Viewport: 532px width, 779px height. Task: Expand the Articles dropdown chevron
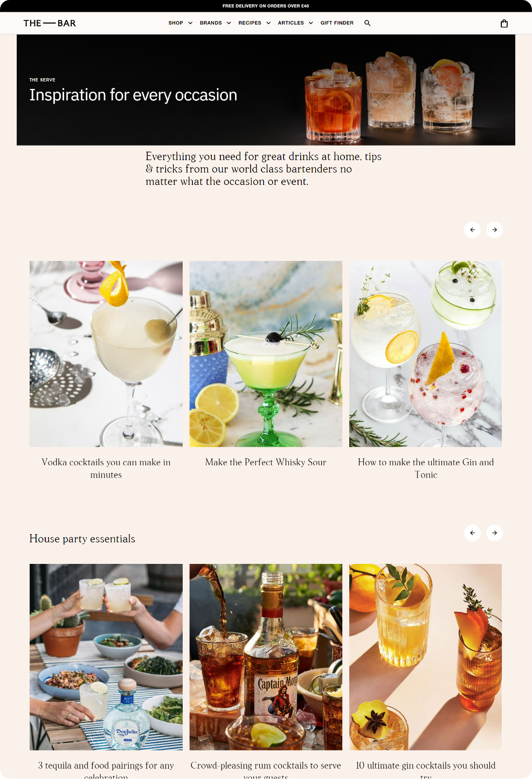[311, 23]
